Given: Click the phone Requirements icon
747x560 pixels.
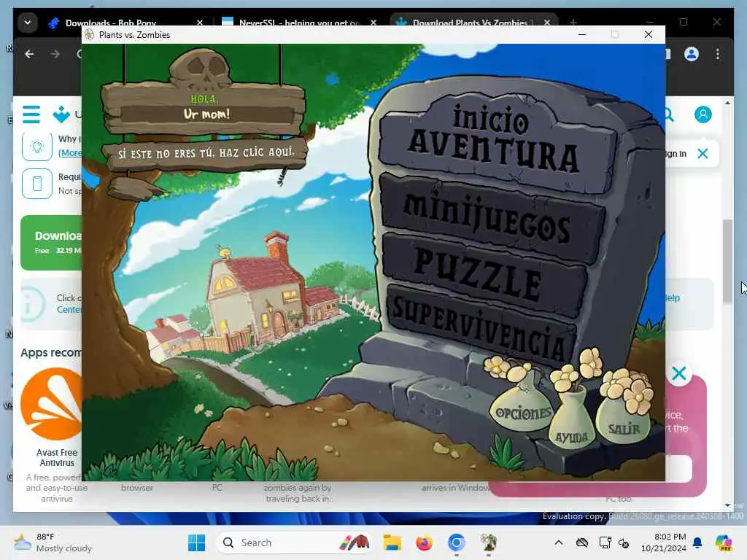Looking at the screenshot, I should (37, 183).
